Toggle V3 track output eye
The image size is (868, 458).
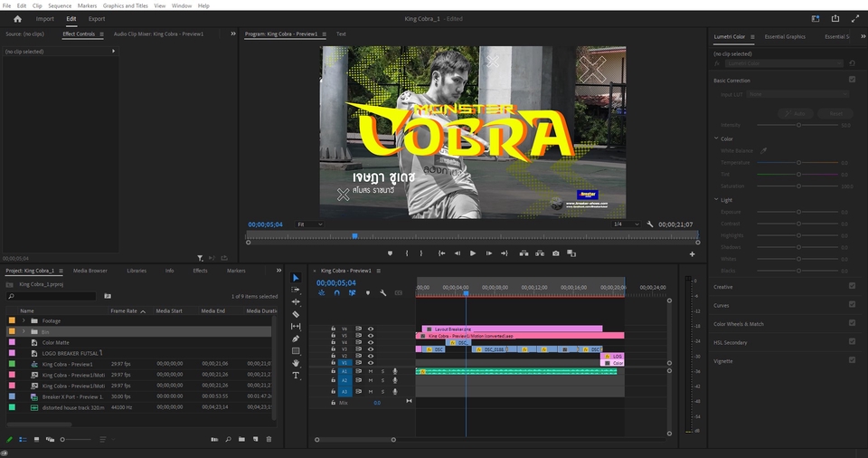point(371,349)
